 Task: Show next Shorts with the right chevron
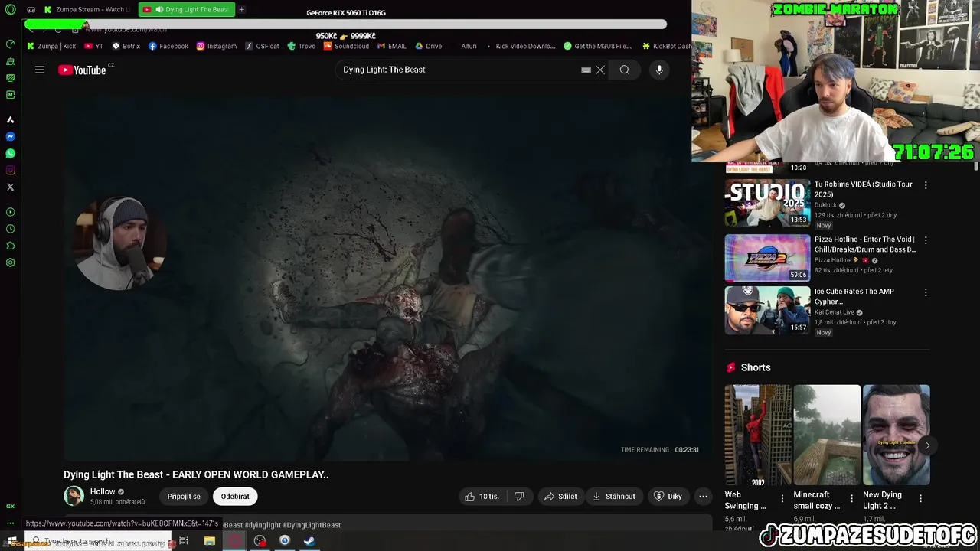click(927, 445)
